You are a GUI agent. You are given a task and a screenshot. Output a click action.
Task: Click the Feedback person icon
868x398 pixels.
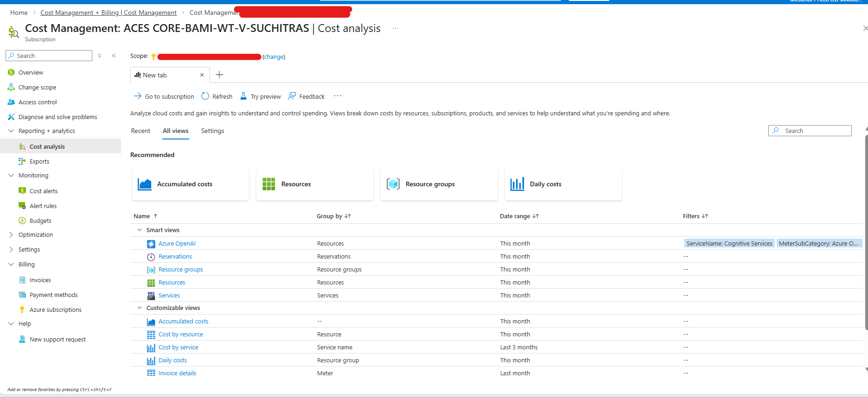[292, 96]
